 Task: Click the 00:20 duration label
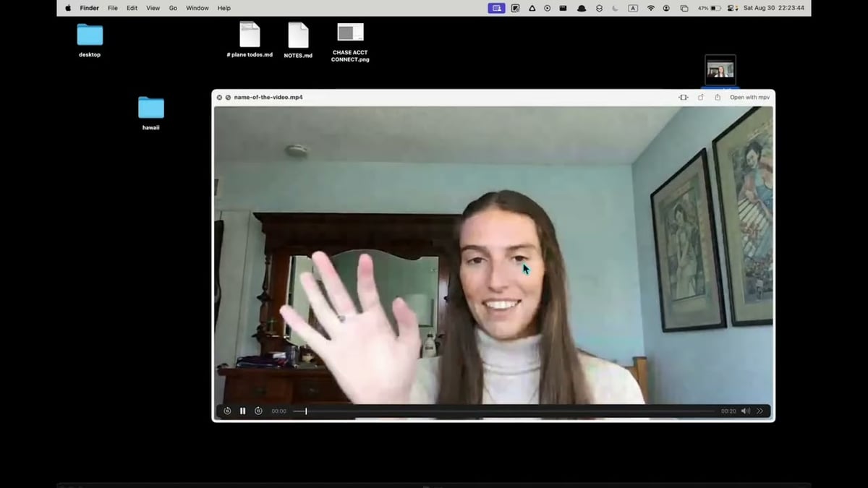pyautogui.click(x=728, y=411)
